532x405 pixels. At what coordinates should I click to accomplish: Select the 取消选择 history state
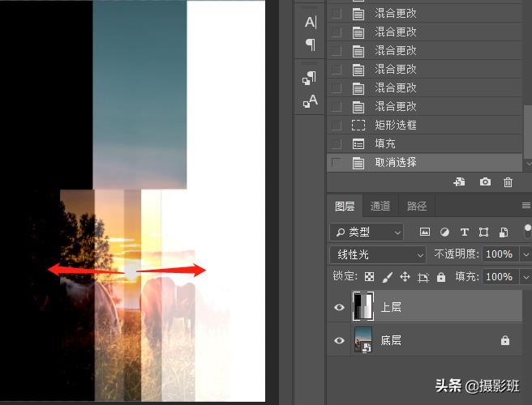(x=424, y=163)
